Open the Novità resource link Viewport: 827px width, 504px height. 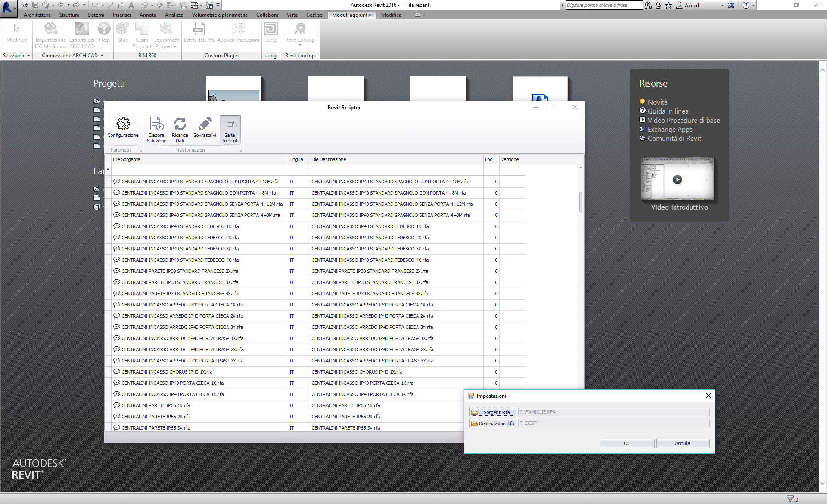click(657, 102)
